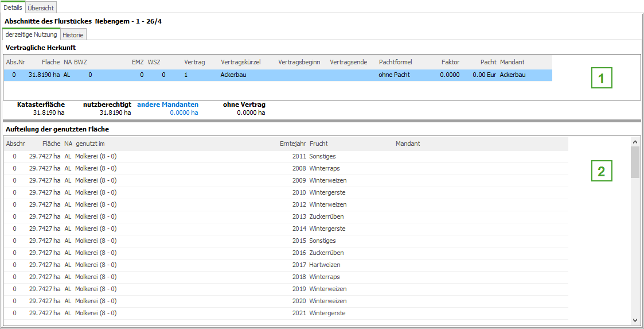Sort by Erntejahr column header

coord(292,144)
